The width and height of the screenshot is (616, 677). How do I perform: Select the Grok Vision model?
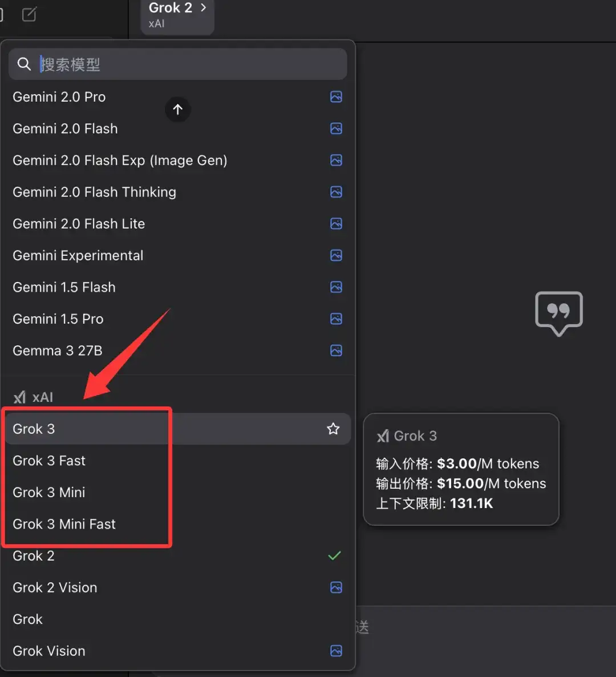[178, 651]
